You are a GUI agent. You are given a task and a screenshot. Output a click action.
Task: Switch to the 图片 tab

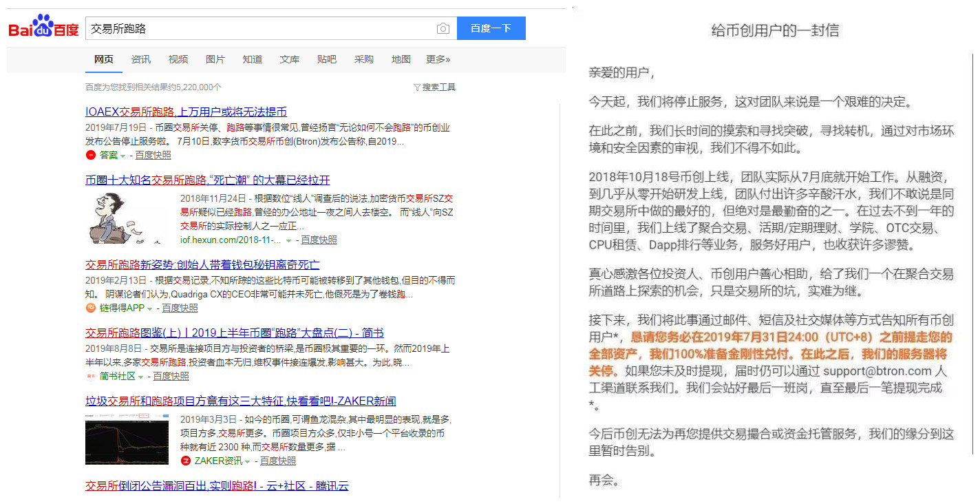coord(215,59)
